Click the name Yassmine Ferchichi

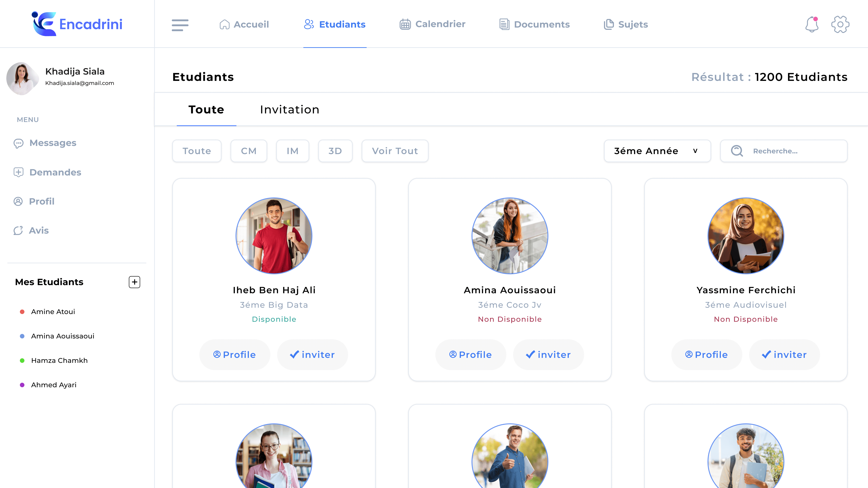click(x=746, y=290)
